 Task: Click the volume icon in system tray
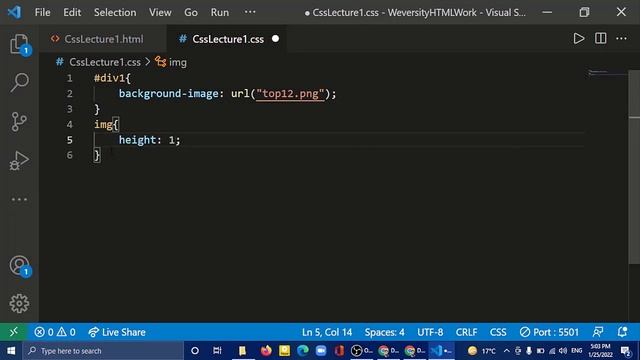(x=563, y=351)
